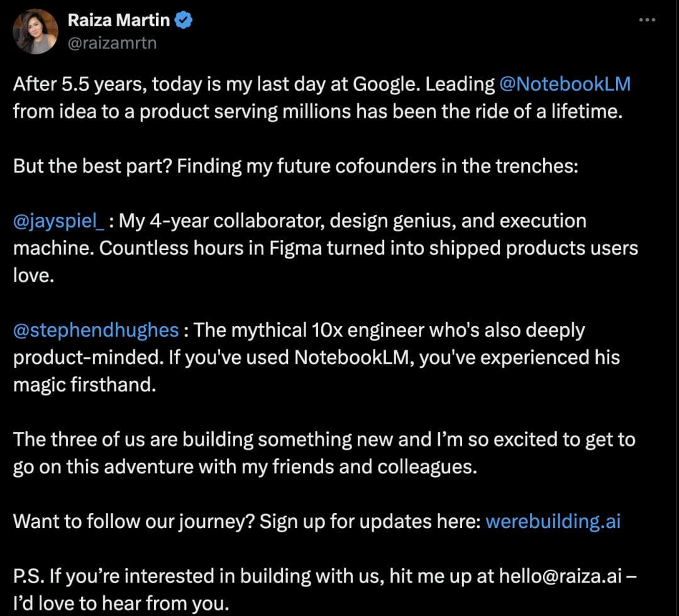Click the blue verified checkmark badge
The width and height of the screenshot is (679, 616).
click(x=184, y=21)
